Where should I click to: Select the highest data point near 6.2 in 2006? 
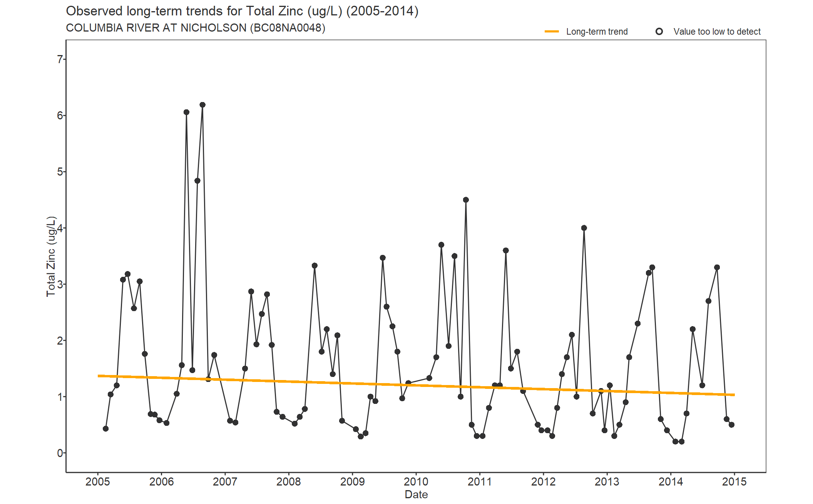pyautogui.click(x=202, y=105)
